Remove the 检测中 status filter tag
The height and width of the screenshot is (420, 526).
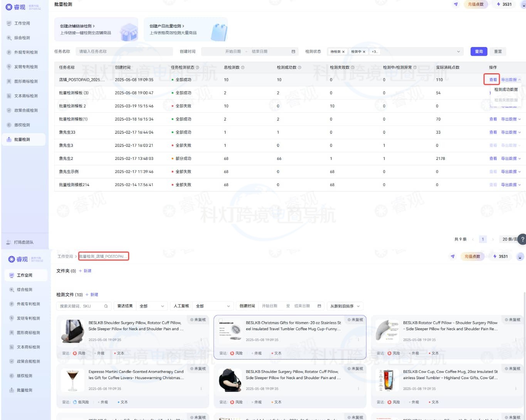(364, 52)
